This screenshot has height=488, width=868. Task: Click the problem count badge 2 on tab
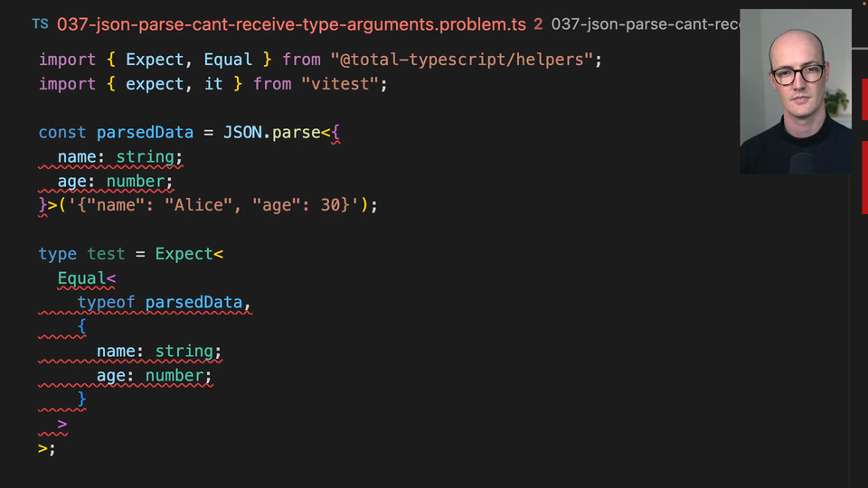tap(538, 24)
